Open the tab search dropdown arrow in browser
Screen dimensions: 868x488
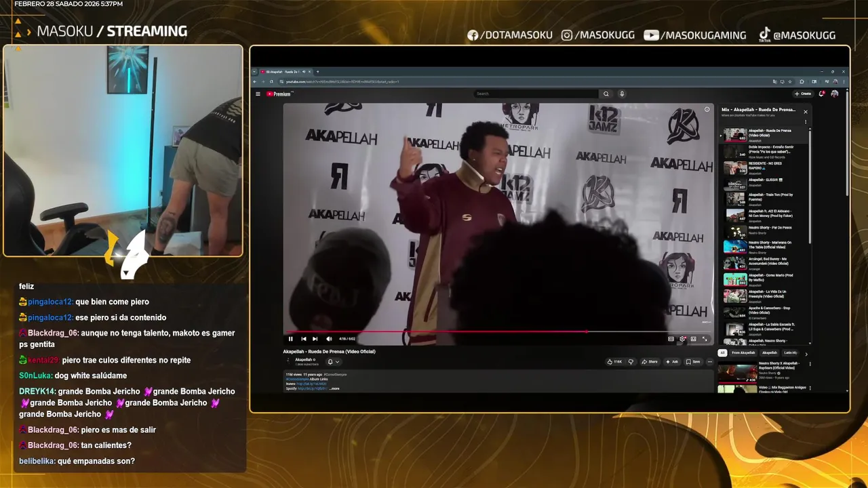[253, 71]
